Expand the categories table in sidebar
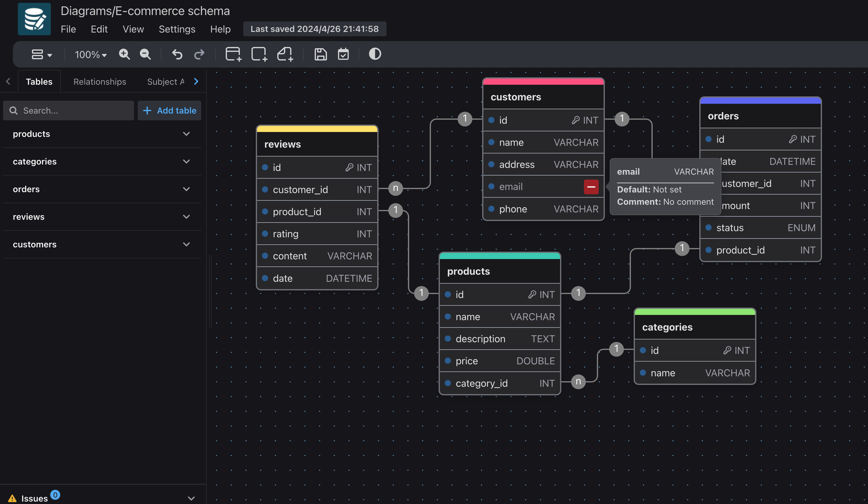 point(102,161)
